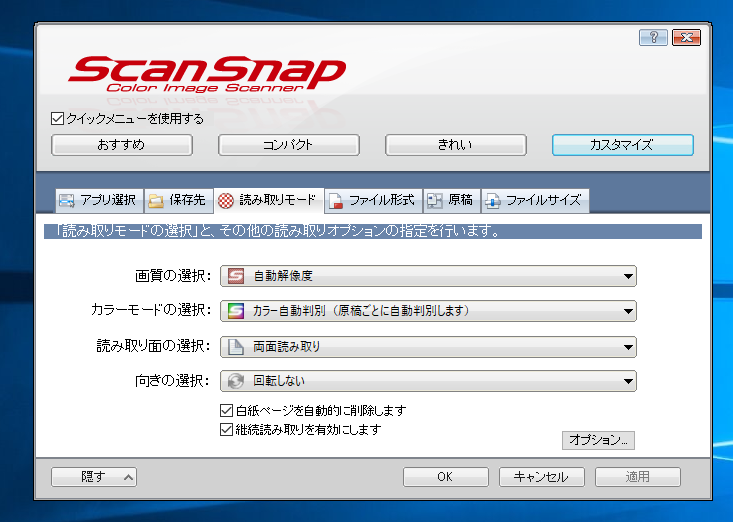The height and width of the screenshot is (522, 733).
Task: Choose the きれい profile button
Action: (455, 145)
